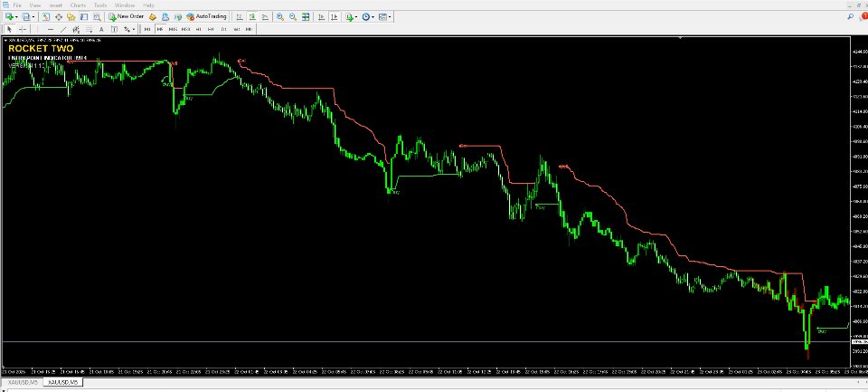The height and width of the screenshot is (392, 868).
Task: Open the Arrows objects tool
Action: pyautogui.click(x=127, y=29)
